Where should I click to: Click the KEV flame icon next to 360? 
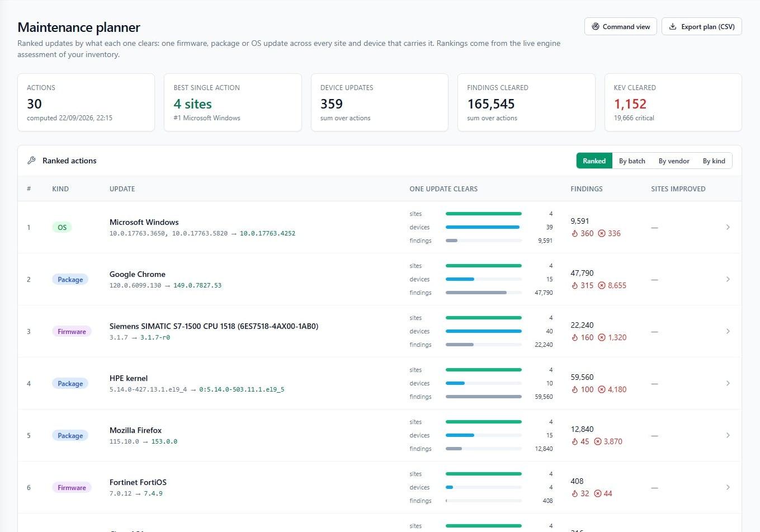pyautogui.click(x=574, y=233)
